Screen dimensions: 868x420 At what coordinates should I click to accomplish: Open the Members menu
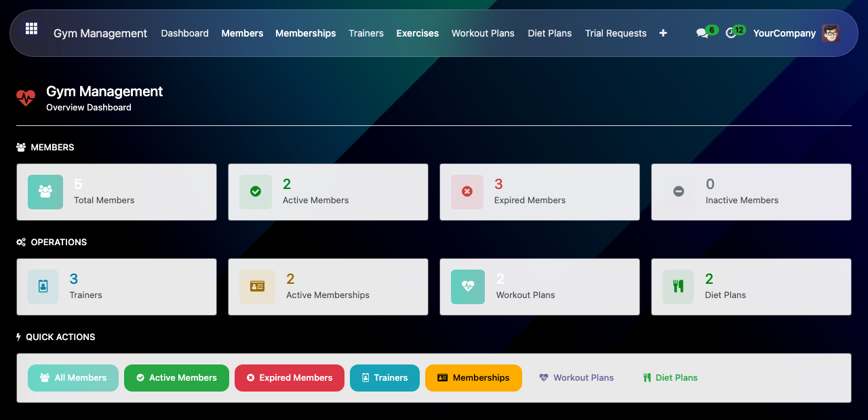click(242, 33)
